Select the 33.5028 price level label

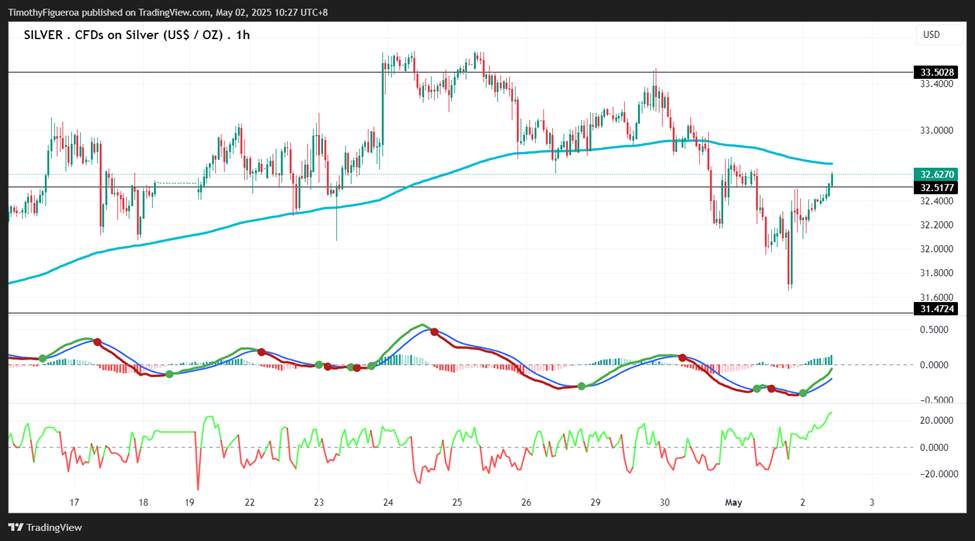(x=936, y=73)
